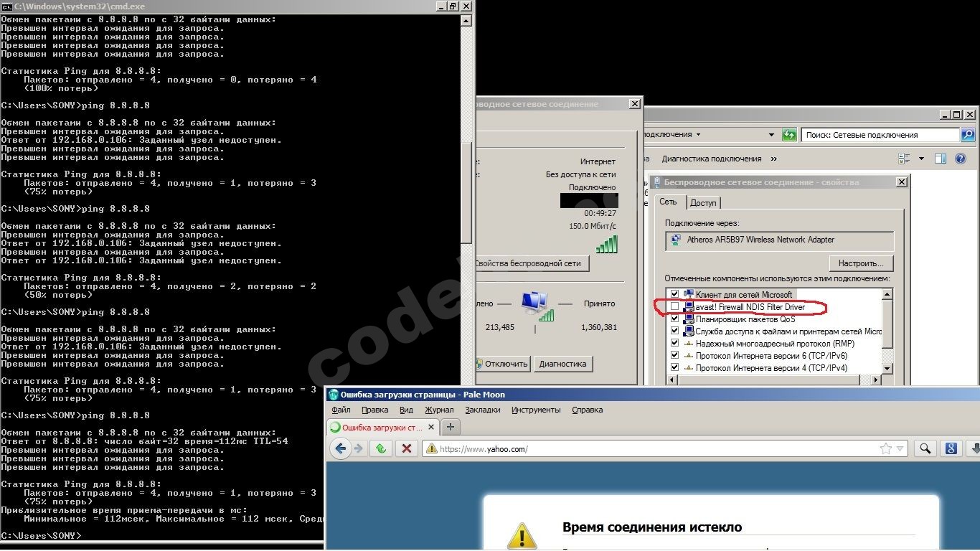Bookmark page with the star icon

pos(886,448)
